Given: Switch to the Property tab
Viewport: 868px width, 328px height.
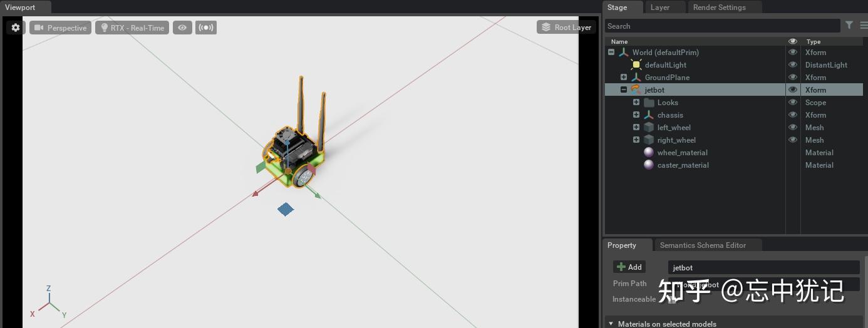Looking at the screenshot, I should pos(621,245).
